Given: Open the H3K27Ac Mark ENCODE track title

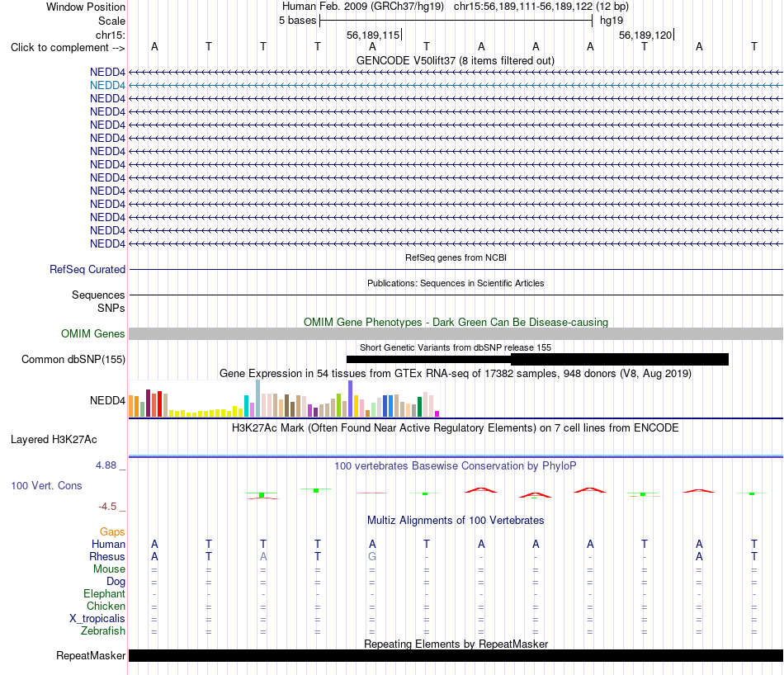Looking at the screenshot, I should 456,428.
